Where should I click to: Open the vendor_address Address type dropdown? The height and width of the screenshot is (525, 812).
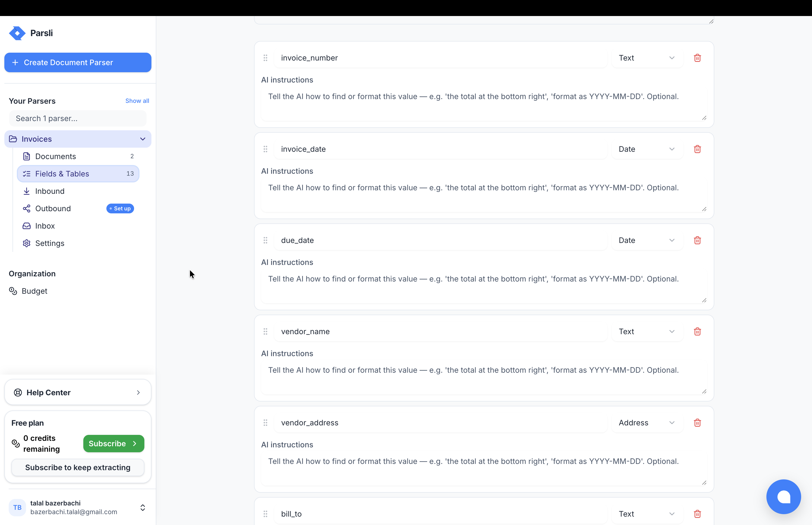coord(647,423)
